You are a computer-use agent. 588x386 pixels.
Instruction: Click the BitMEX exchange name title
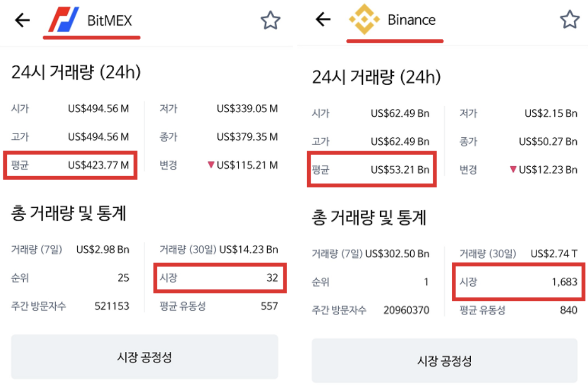point(109,21)
